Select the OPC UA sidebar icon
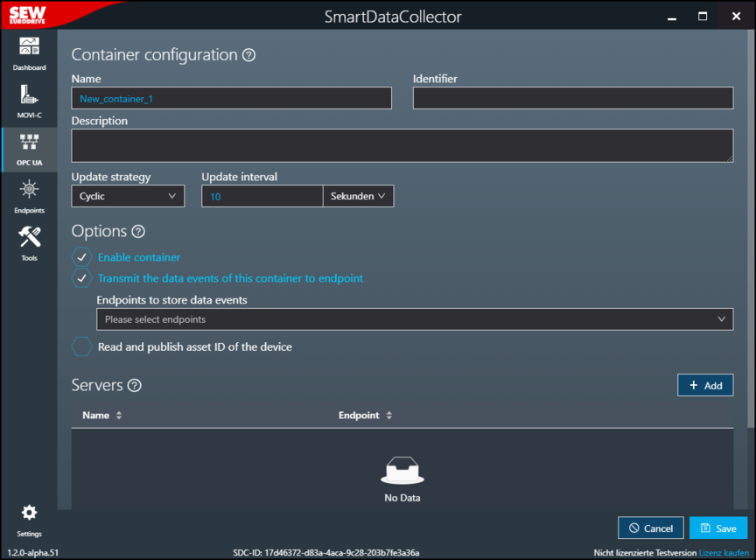Image resolution: width=756 pixels, height=560 pixels. [x=29, y=147]
